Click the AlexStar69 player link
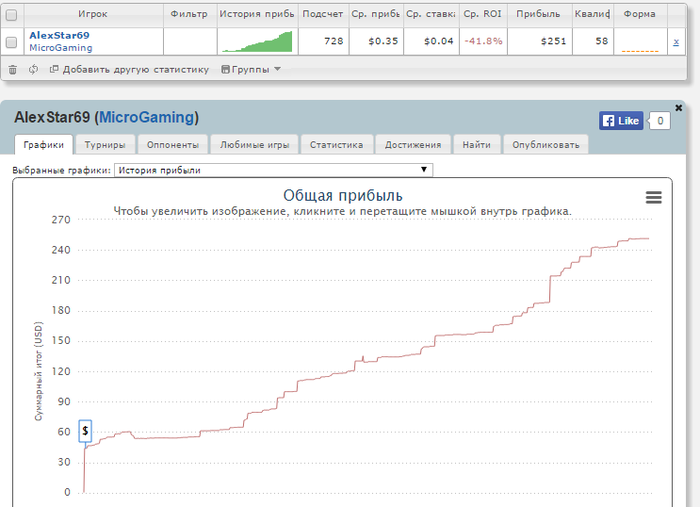The image size is (700, 507). pyautogui.click(x=59, y=35)
